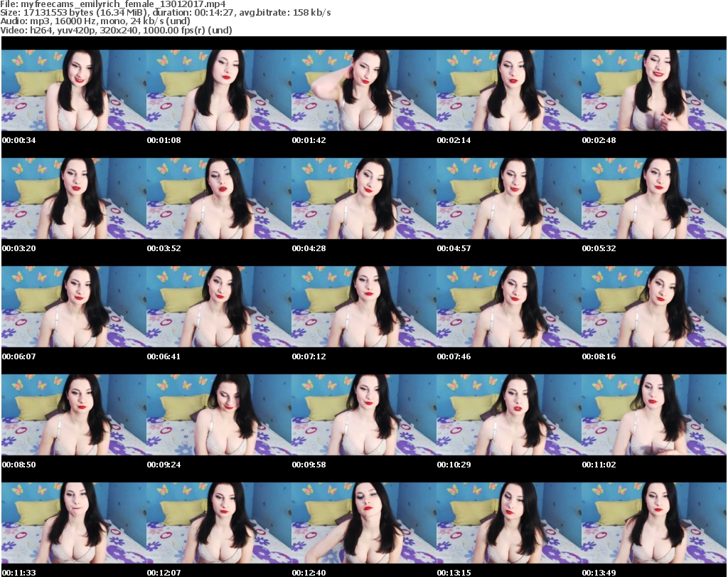
Task: Select the thumbnail frame stamped 00:07:46
Action: tap(509, 307)
